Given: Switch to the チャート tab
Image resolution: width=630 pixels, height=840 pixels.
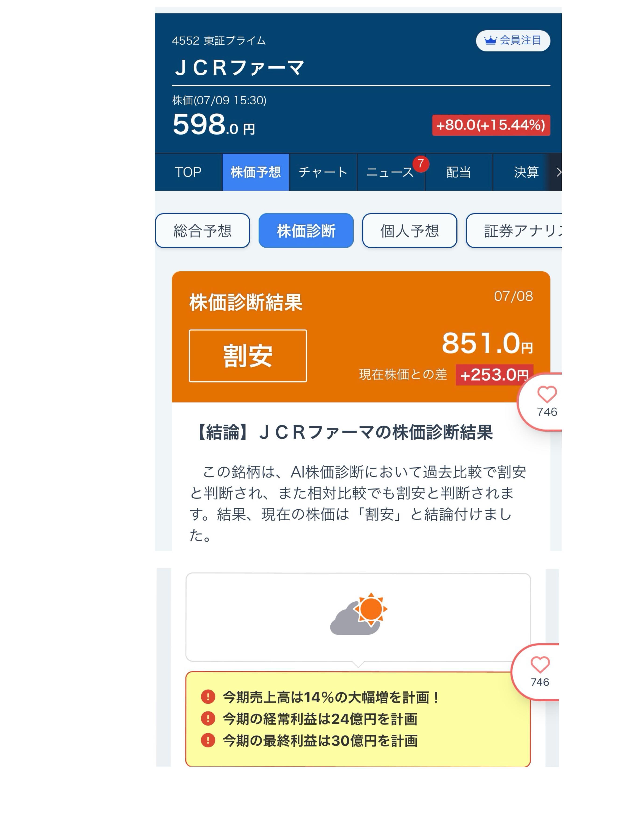Looking at the screenshot, I should [x=323, y=172].
